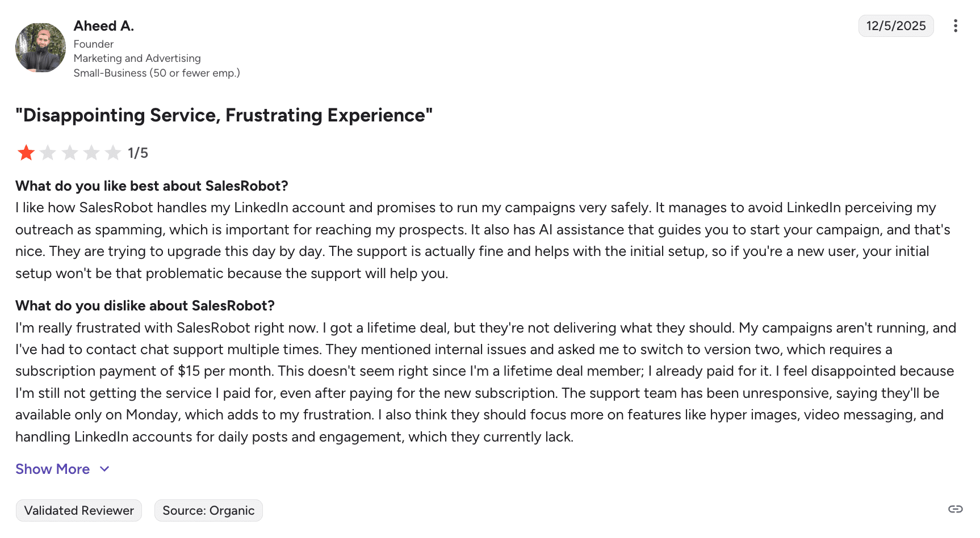Click the 1/5 rating score text

coord(138,153)
